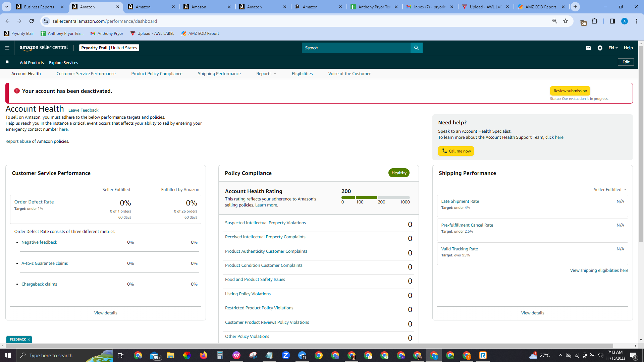Open the Valid Tracking Rate link
Screen dimensions: 644x362
click(459, 249)
